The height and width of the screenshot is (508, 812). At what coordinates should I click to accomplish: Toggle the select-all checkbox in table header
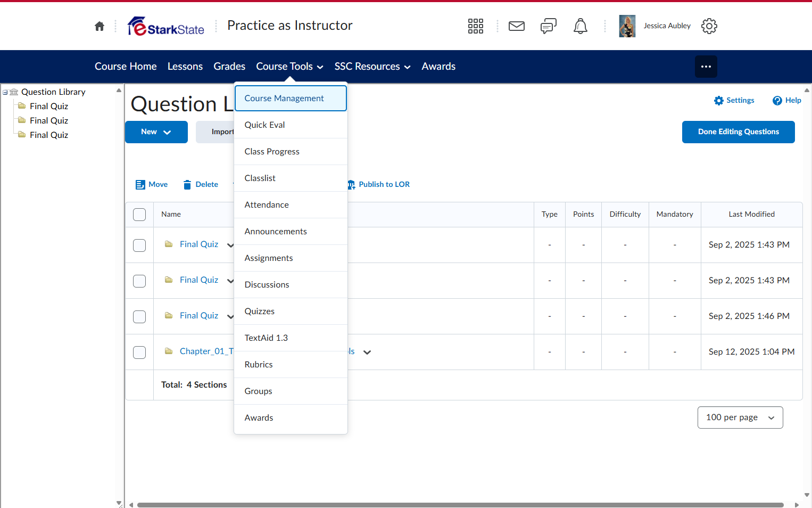point(139,215)
